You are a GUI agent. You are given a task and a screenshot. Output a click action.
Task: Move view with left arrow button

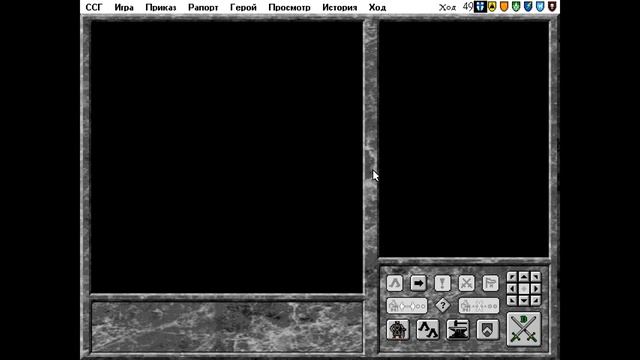pos(512,289)
